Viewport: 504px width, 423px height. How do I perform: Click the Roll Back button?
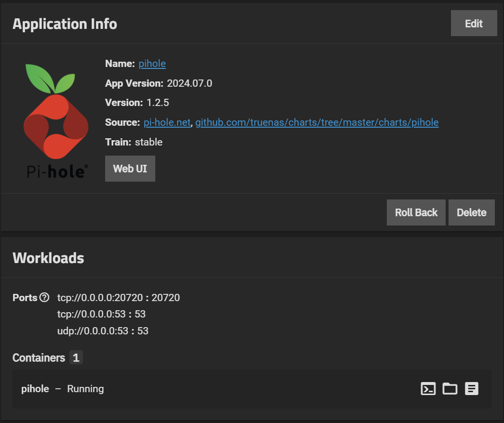[416, 212]
